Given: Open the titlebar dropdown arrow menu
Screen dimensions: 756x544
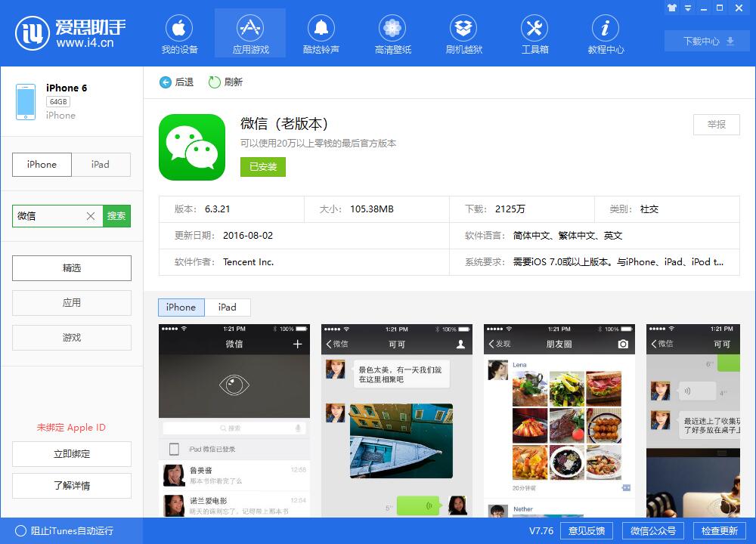Looking at the screenshot, I should point(687,7).
